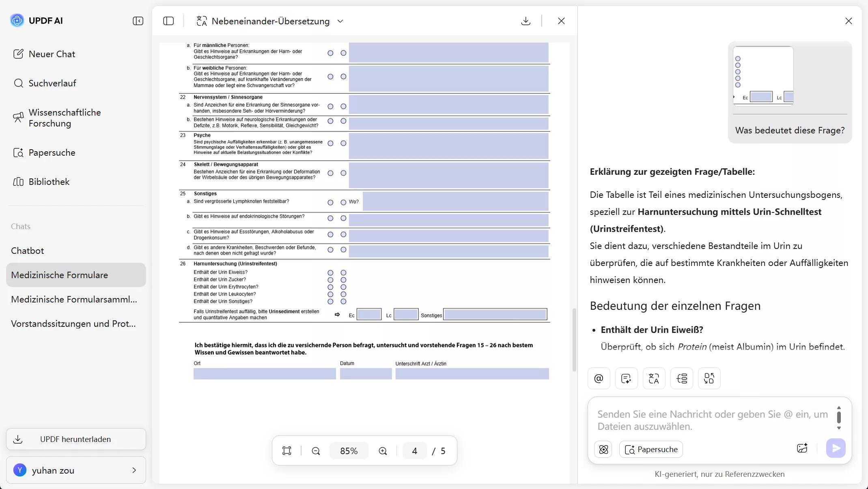Enable Papersuche mode in the chat input
868x489 pixels.
pos(651,449)
